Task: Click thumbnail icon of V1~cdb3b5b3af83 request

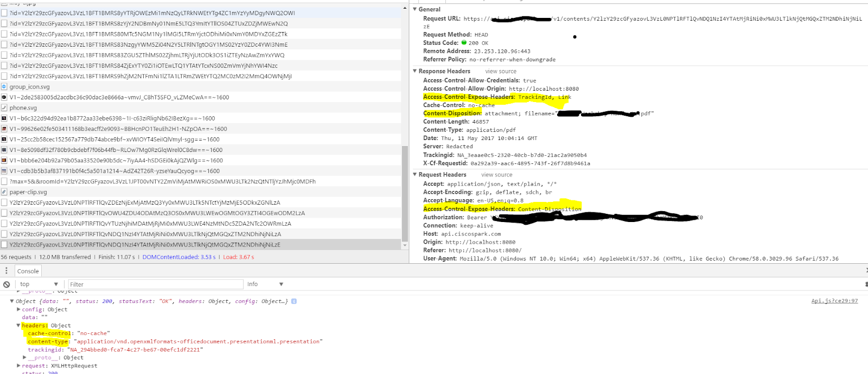Action: tap(4, 171)
